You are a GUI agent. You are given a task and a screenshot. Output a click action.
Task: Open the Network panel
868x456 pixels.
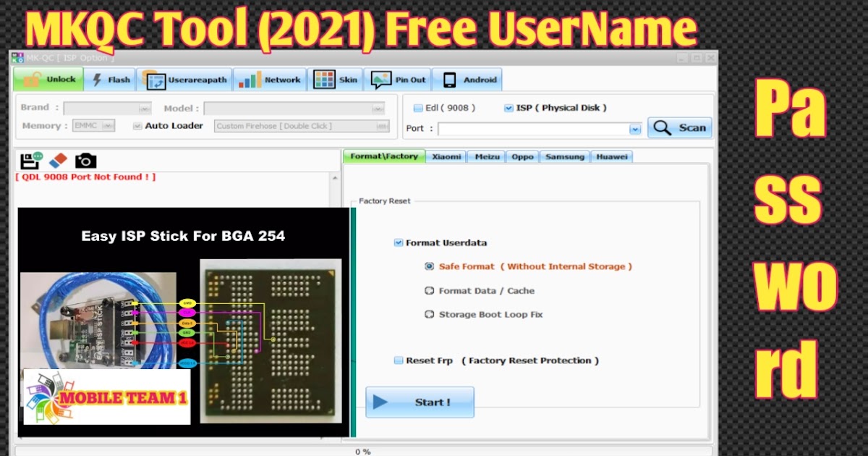[270, 80]
